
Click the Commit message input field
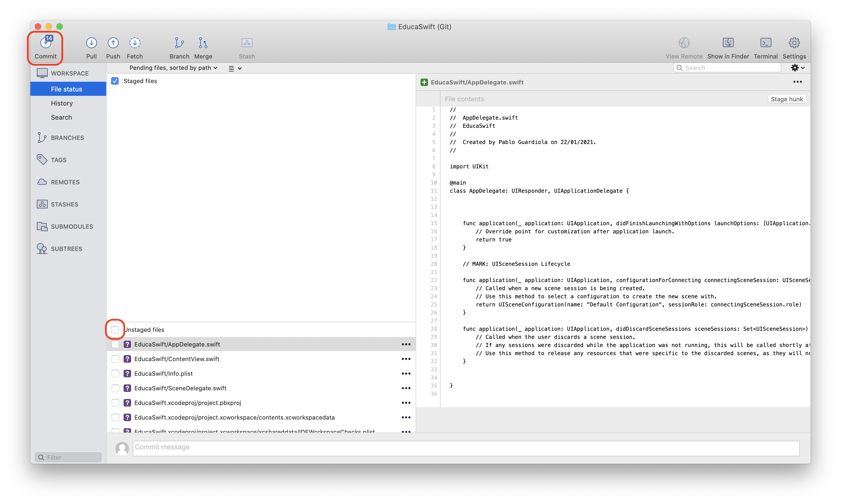click(x=466, y=448)
